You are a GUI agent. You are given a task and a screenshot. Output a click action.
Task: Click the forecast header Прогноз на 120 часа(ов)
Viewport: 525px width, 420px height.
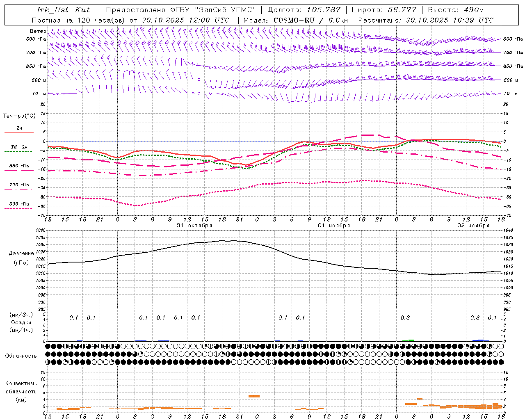point(79,20)
